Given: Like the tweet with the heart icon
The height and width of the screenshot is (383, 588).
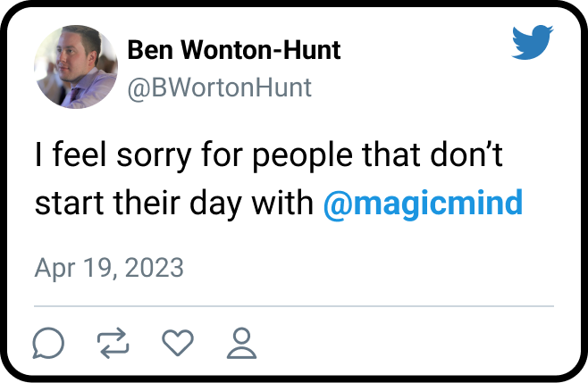Looking at the screenshot, I should pos(179,343).
